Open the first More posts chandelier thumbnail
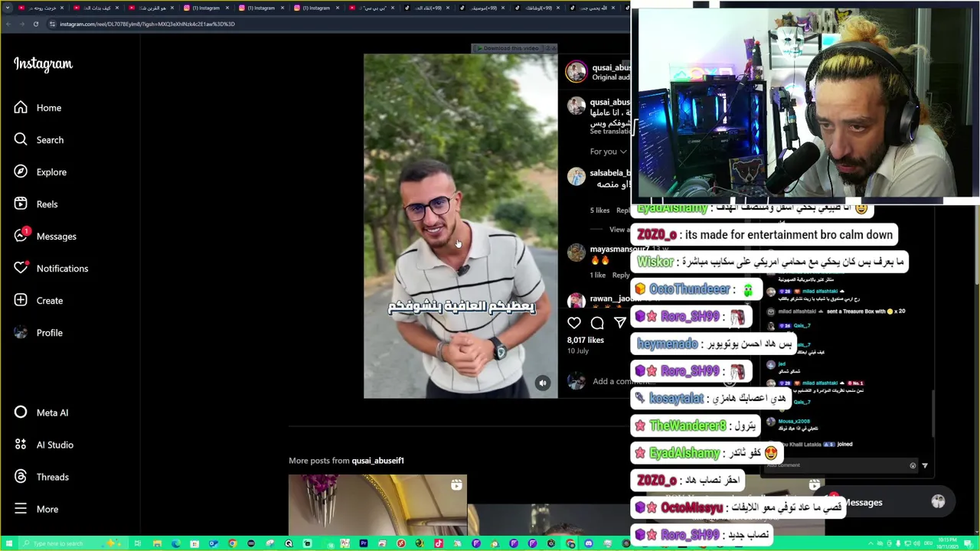 377,505
